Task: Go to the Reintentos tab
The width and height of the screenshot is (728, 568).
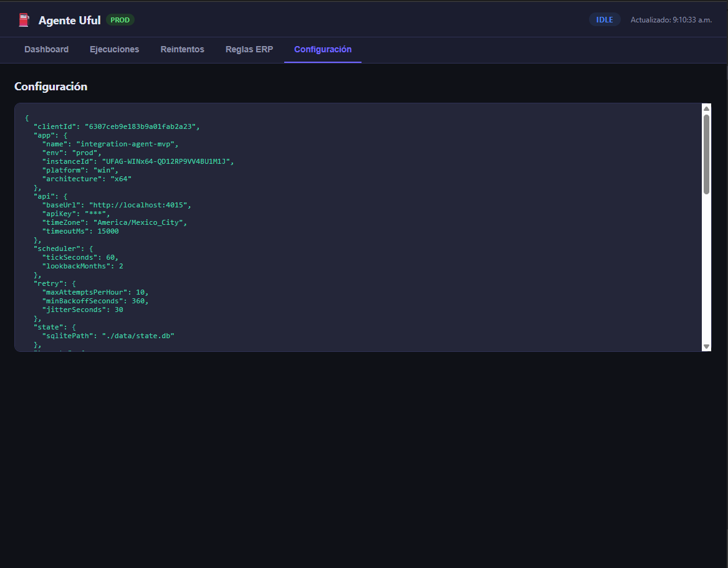Action: (x=182, y=49)
